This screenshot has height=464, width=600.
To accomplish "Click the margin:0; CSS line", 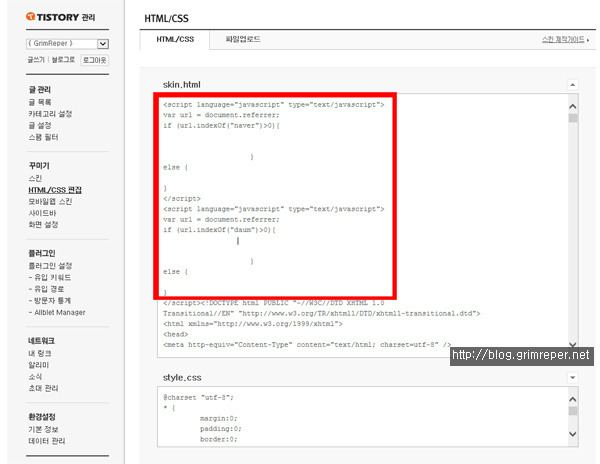I will coord(218,418).
